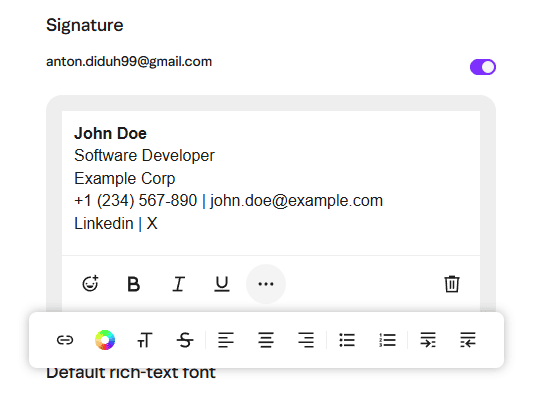Viewport: 548px width, 396px height.
Task: Toggle underline formatting
Action: click(222, 284)
